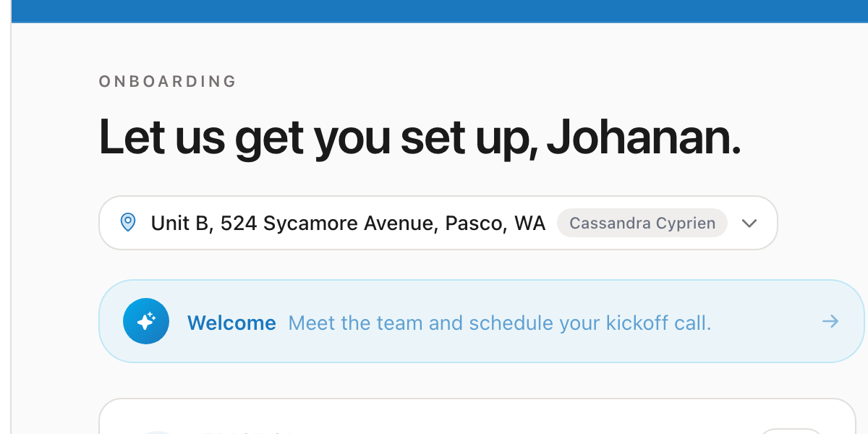The height and width of the screenshot is (434, 868).
Task: Select the ONBOARDING section header
Action: pyautogui.click(x=167, y=81)
